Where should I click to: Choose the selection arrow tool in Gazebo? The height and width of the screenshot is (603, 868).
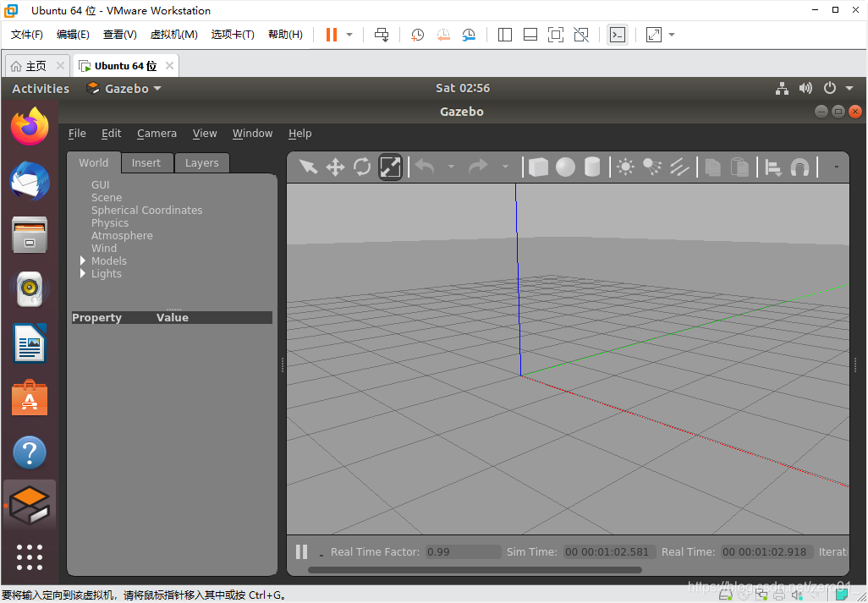tap(308, 167)
